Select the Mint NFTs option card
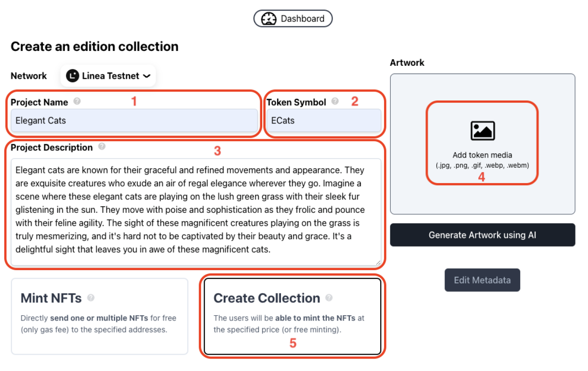Image resolution: width=588 pixels, height=371 pixels. tap(100, 316)
